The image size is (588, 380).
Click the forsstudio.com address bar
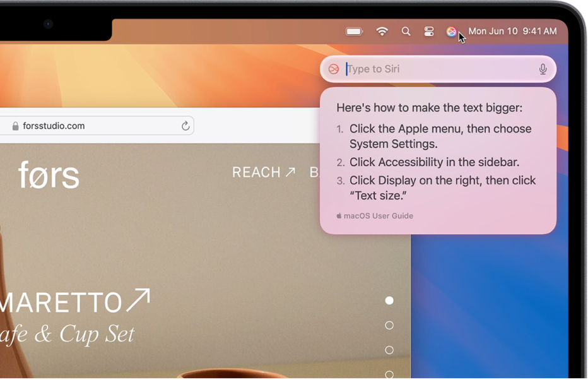(95, 126)
